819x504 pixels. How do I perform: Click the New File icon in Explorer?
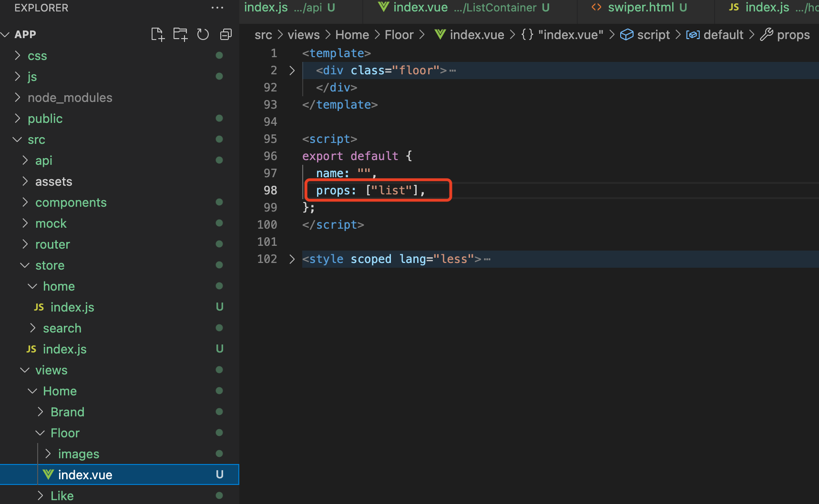[x=157, y=34]
